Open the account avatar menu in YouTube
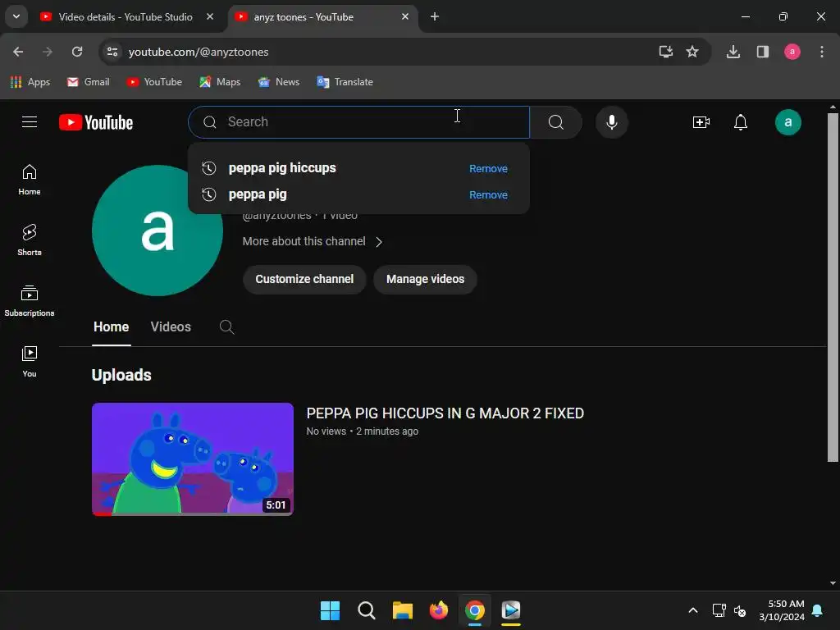This screenshot has width=840, height=630. pos(788,122)
